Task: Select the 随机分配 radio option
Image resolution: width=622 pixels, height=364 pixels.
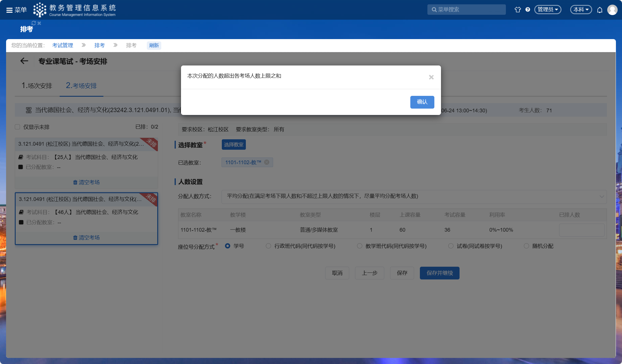Action: [526, 246]
